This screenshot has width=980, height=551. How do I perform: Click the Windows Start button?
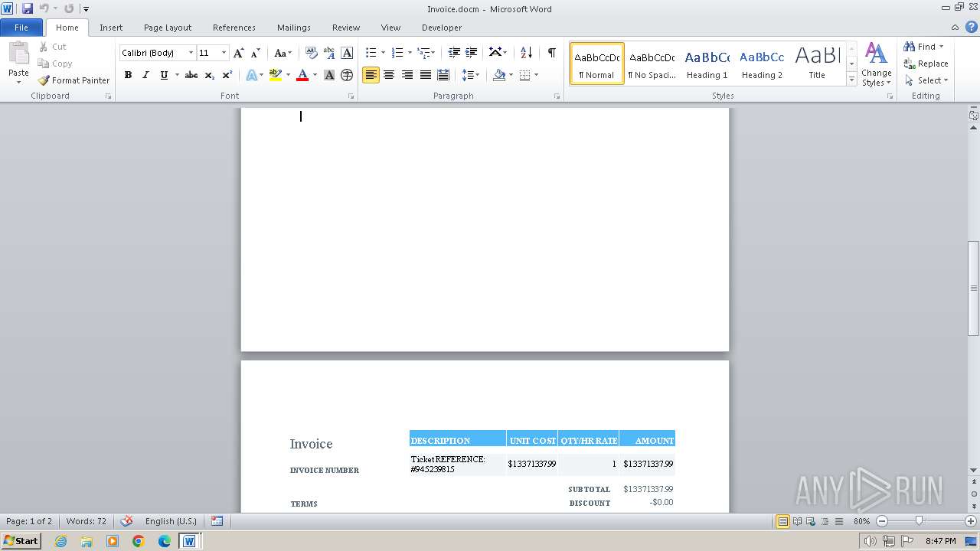click(21, 540)
